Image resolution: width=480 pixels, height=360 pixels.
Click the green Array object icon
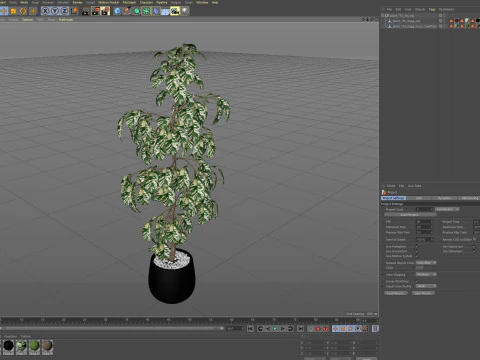[x=146, y=11]
